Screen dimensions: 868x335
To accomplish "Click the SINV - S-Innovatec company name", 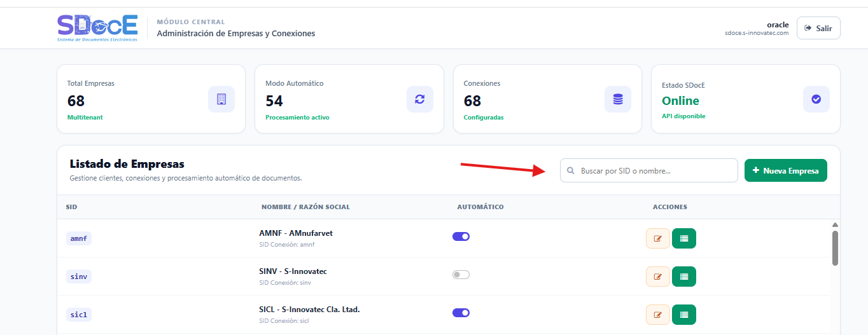I will pyautogui.click(x=293, y=271).
